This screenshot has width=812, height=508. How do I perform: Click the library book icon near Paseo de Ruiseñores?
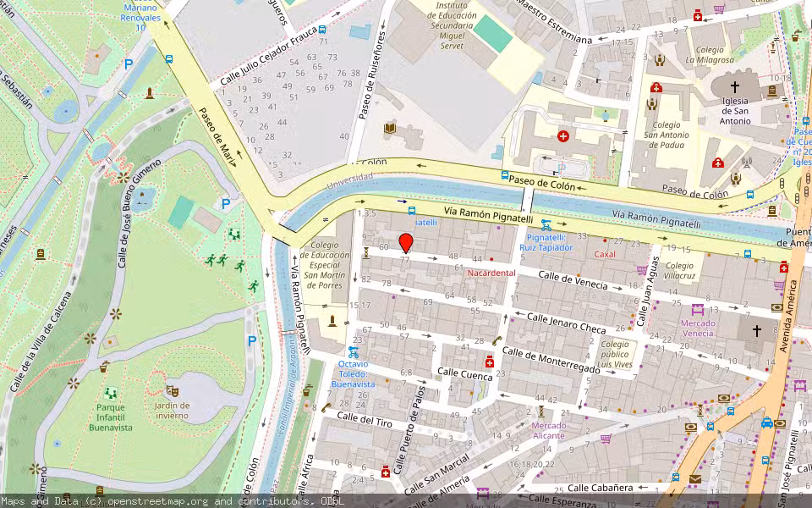390,128
